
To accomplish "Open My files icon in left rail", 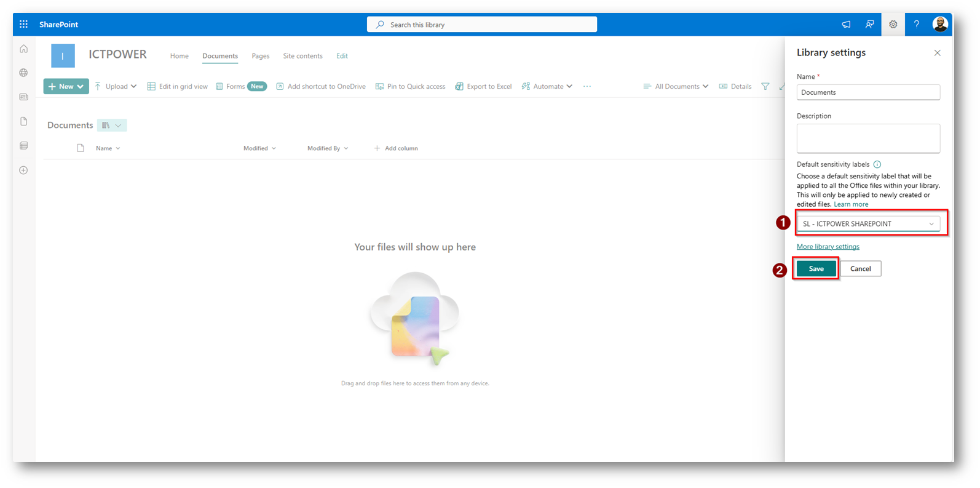I will 23,121.
